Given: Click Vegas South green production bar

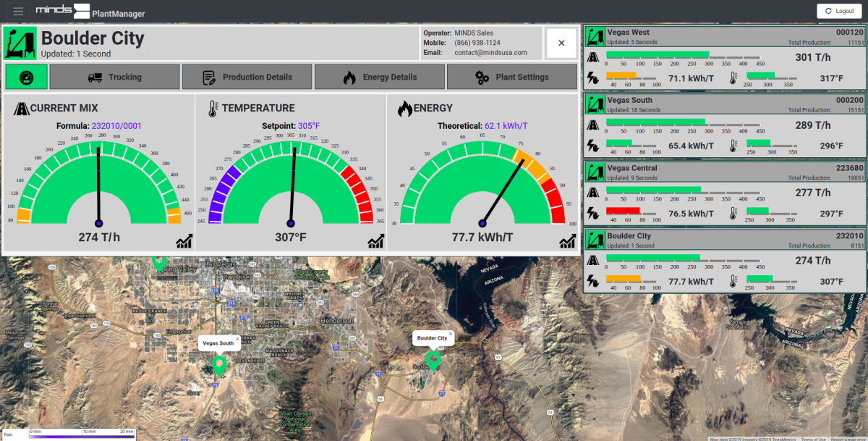Looking at the screenshot, I should coord(655,122).
